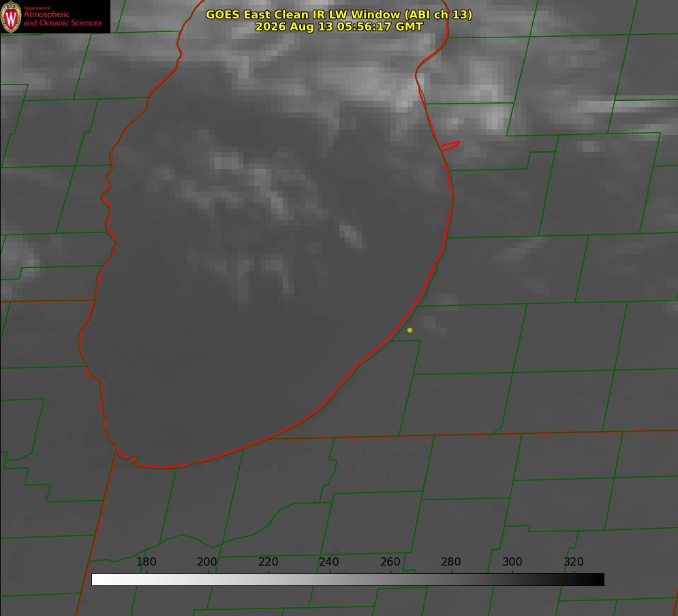Viewport: 678px width, 616px height.
Task: Click the 2026 Aug 13 timestamp text
Action: (339, 27)
